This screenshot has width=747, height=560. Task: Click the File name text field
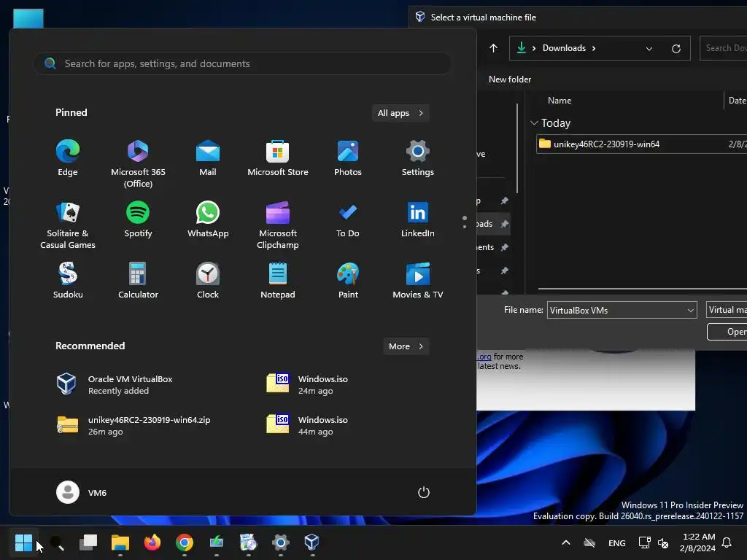tap(616, 311)
